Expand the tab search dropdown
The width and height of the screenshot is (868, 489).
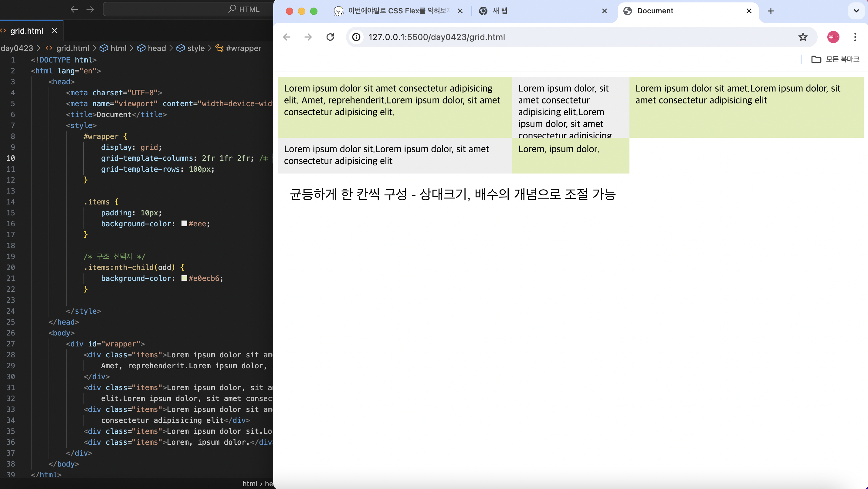click(856, 11)
